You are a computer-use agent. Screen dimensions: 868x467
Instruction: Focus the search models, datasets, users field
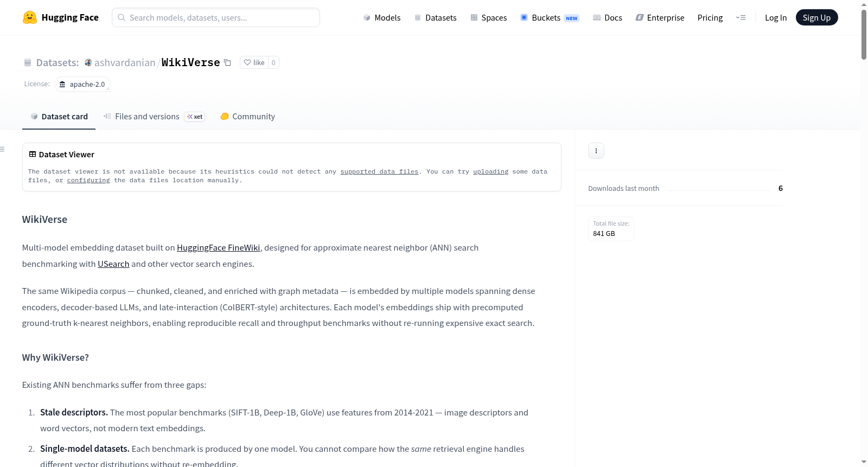click(216, 17)
